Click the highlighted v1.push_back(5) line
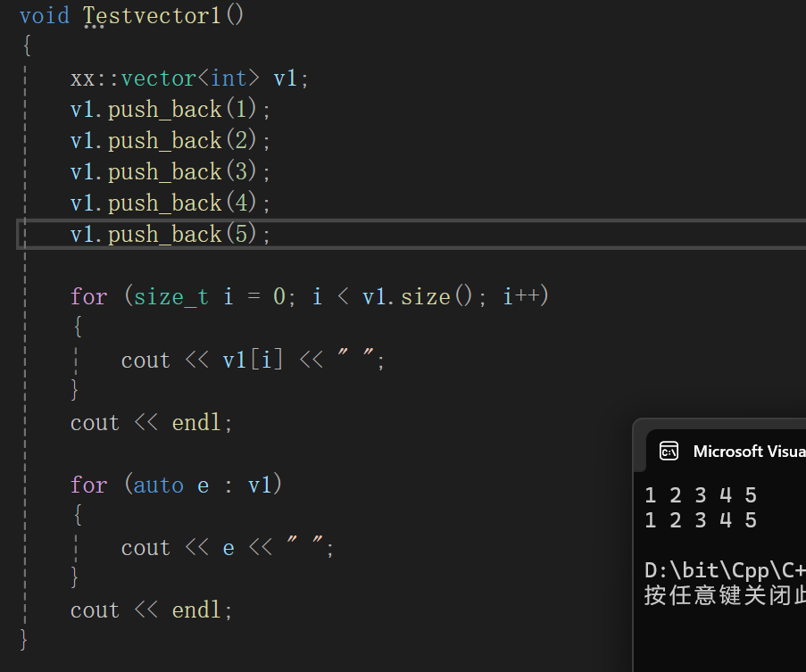The image size is (806, 672). coord(170,235)
